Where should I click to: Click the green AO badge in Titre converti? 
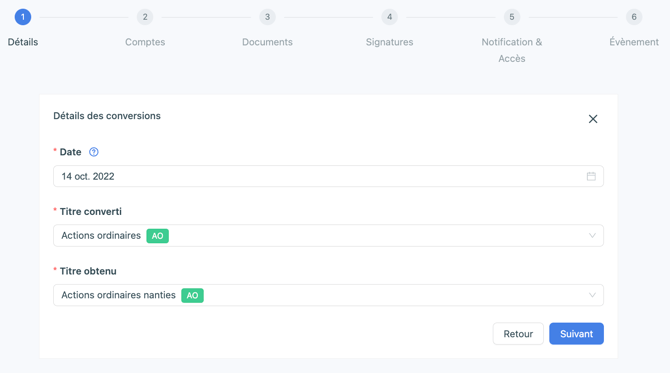157,236
